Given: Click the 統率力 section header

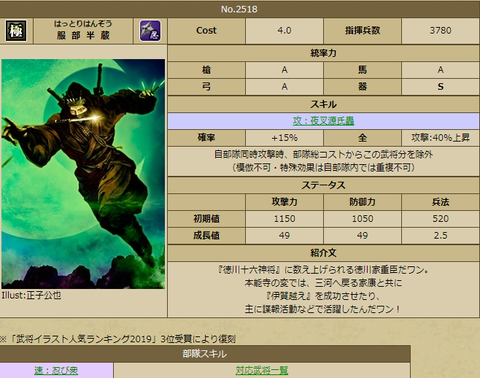Looking at the screenshot, I should click(x=323, y=53).
